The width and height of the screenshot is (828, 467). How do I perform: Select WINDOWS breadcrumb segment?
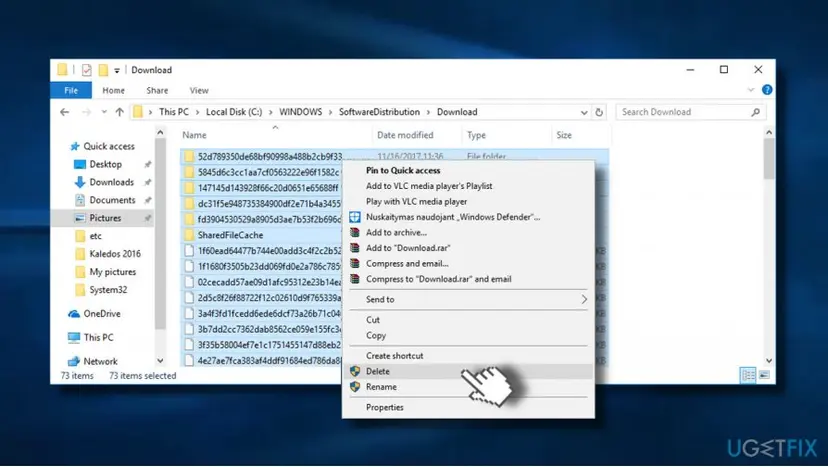point(300,112)
